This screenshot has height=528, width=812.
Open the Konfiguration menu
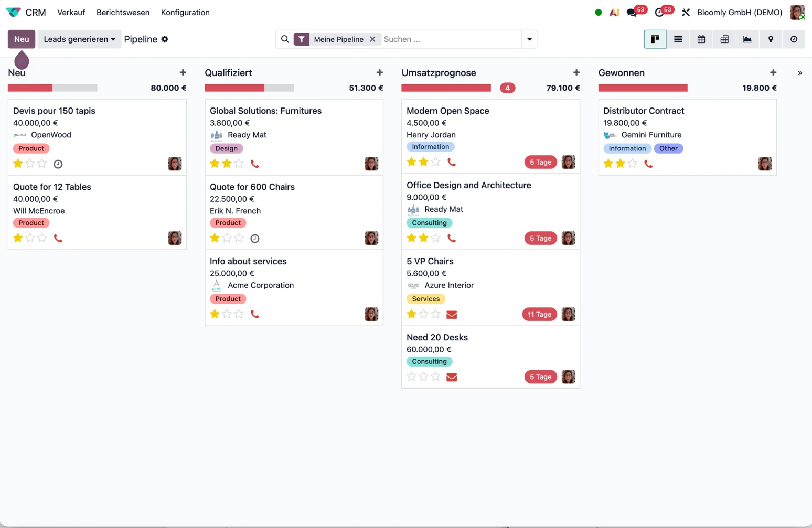(x=185, y=12)
